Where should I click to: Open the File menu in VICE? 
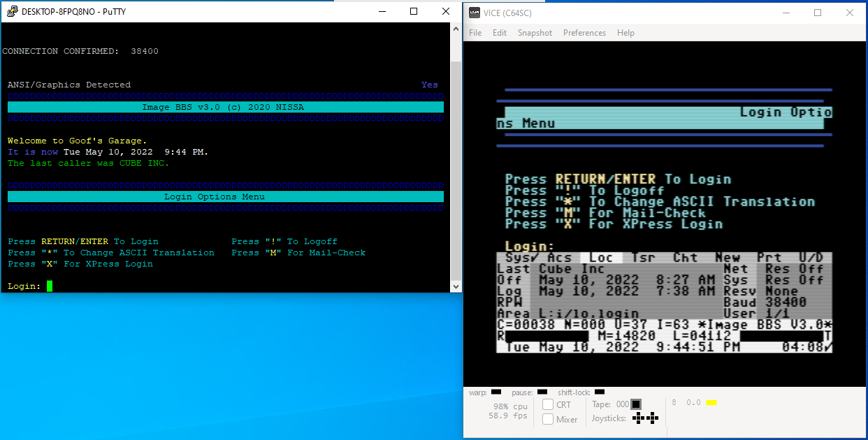click(475, 33)
